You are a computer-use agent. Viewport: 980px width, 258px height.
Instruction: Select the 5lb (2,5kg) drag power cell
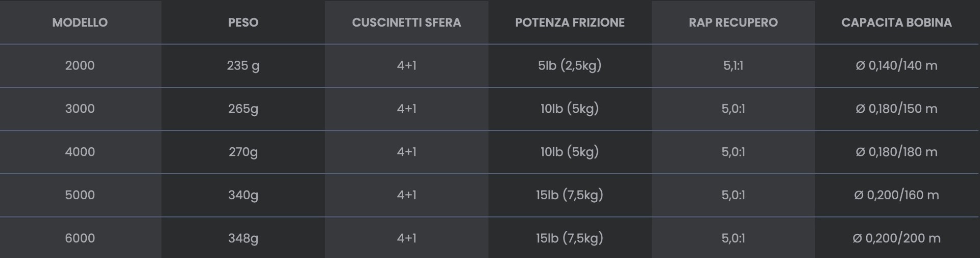(x=570, y=65)
